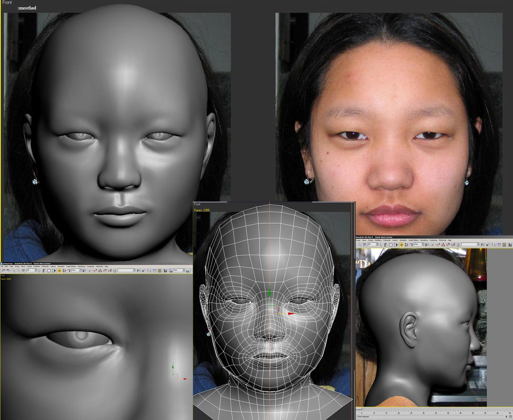This screenshot has width=513, height=420.
Task: Activate Select Object tool in jenny4.max window
Action: [39, 271]
